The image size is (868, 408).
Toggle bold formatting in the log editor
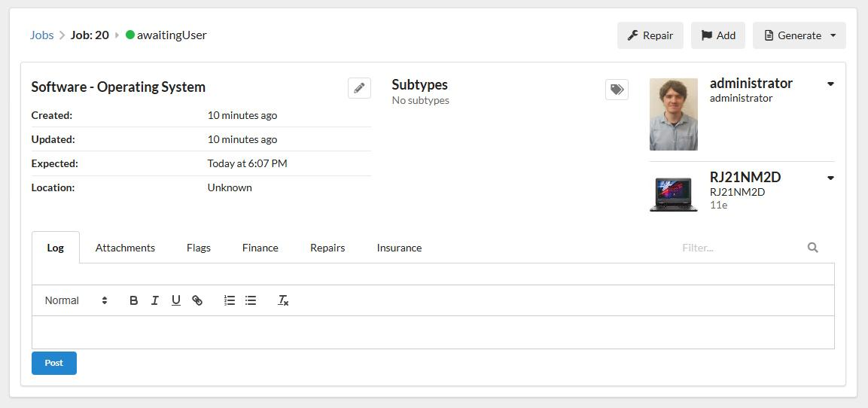click(x=133, y=300)
